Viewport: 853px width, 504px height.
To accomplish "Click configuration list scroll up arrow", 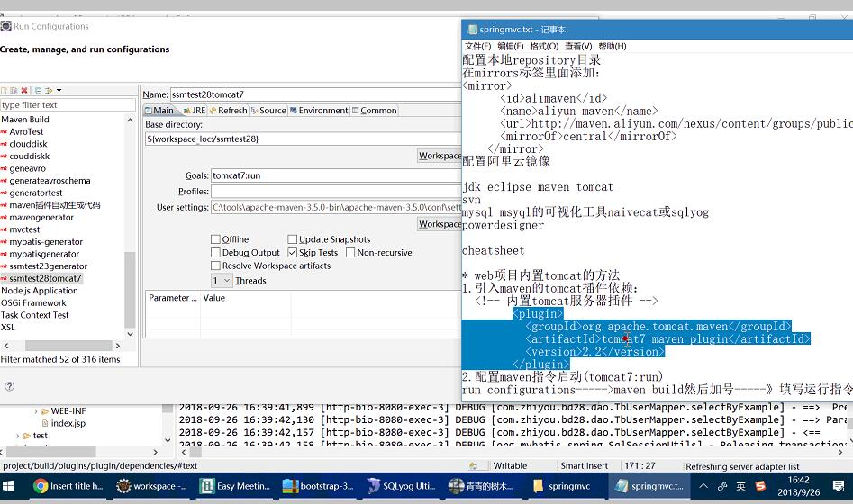I will [x=130, y=120].
